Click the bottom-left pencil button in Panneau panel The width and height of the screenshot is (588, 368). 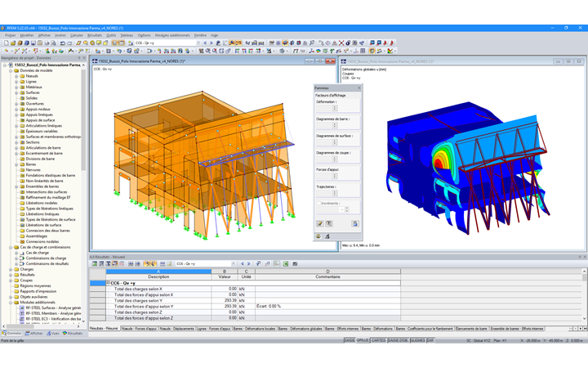[x=320, y=223]
